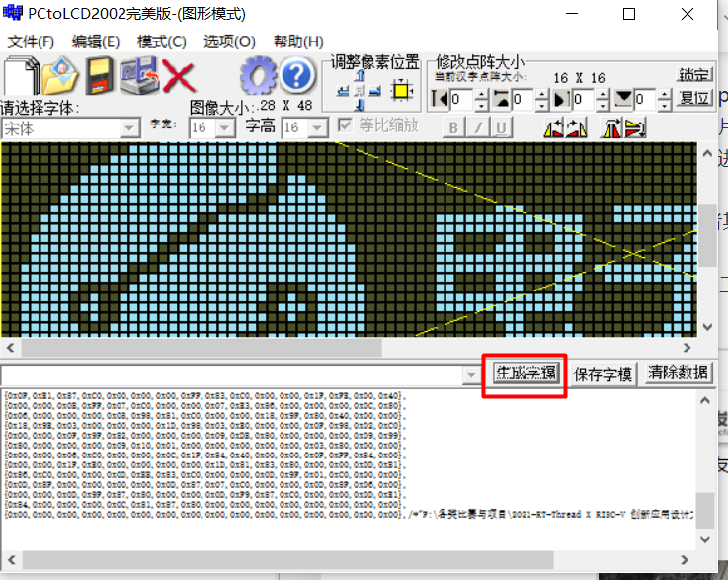The image size is (728, 580).
Task: Rotate image counterclockwise 90 degrees
Action: [553, 127]
